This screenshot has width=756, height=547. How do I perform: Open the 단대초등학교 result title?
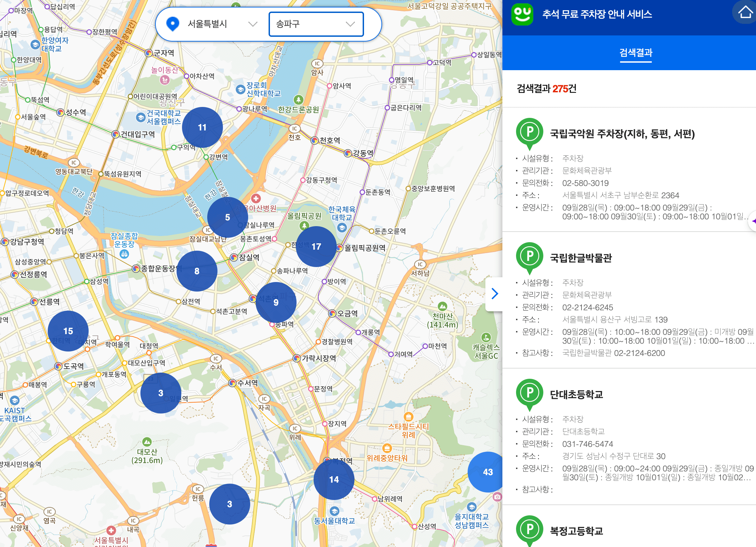[577, 395]
